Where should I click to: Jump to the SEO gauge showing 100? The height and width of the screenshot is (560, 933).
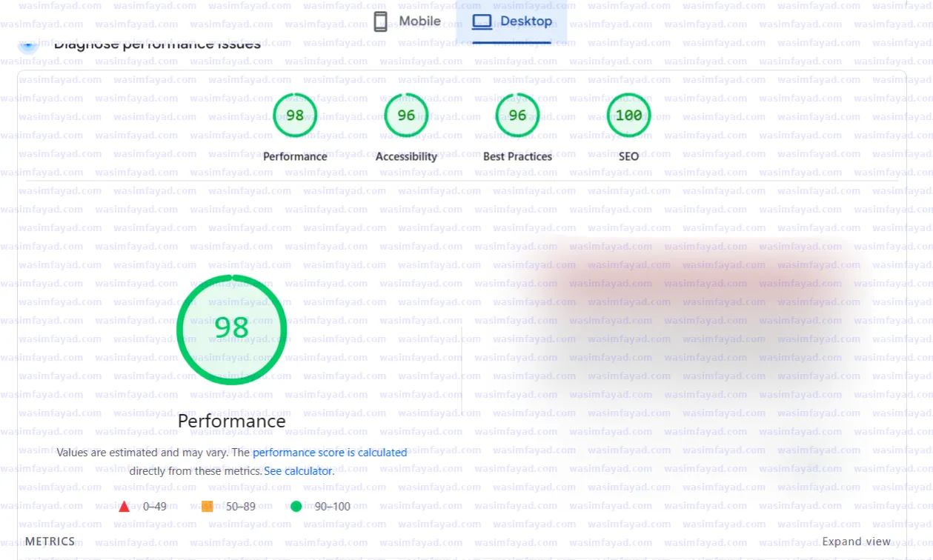[628, 116]
